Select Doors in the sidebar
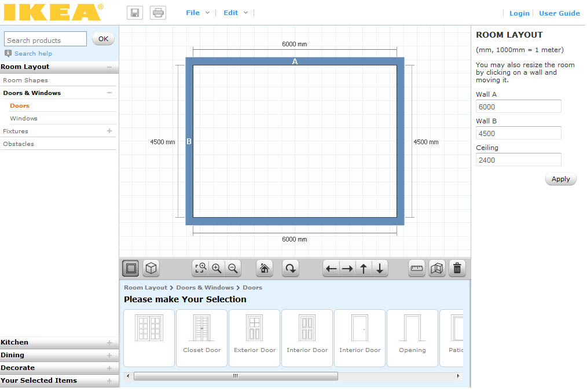This screenshot has width=587, height=392. [x=20, y=105]
